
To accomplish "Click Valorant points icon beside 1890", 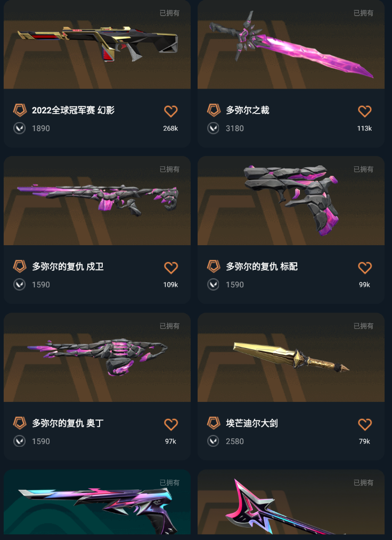I will pyautogui.click(x=19, y=128).
